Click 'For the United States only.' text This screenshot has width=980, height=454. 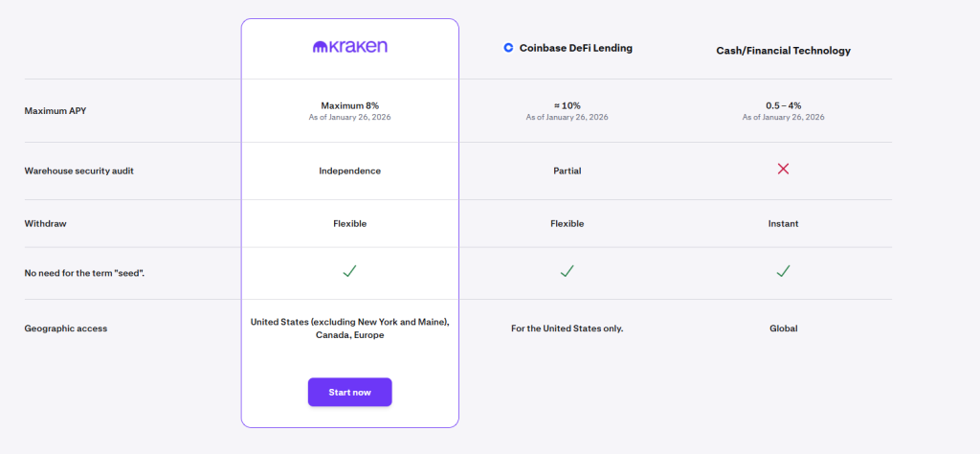(567, 329)
